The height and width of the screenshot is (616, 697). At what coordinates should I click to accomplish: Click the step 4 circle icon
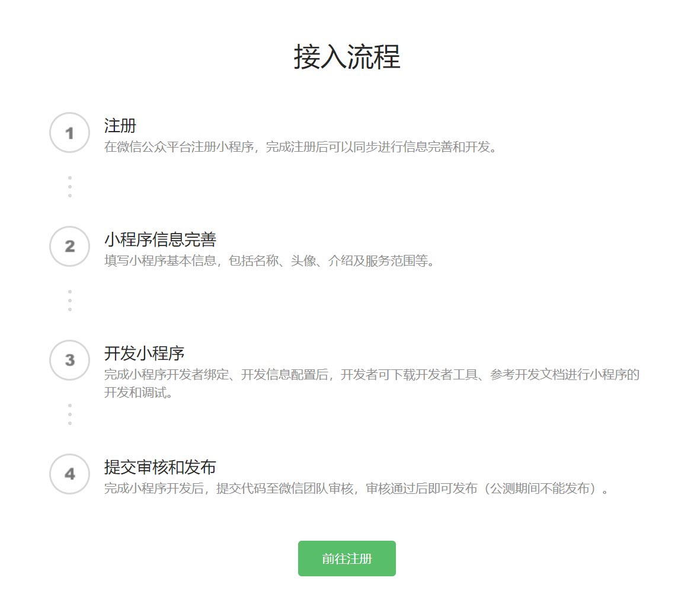[69, 474]
